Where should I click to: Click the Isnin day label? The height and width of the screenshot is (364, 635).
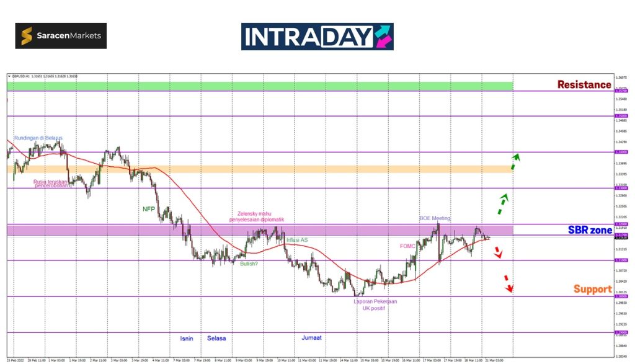[187, 338]
